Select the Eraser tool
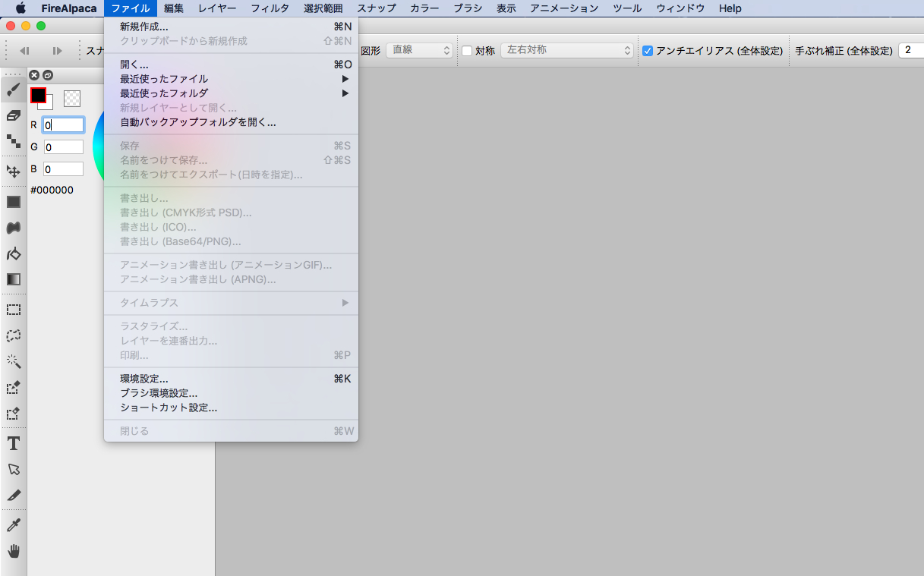 tap(13, 115)
